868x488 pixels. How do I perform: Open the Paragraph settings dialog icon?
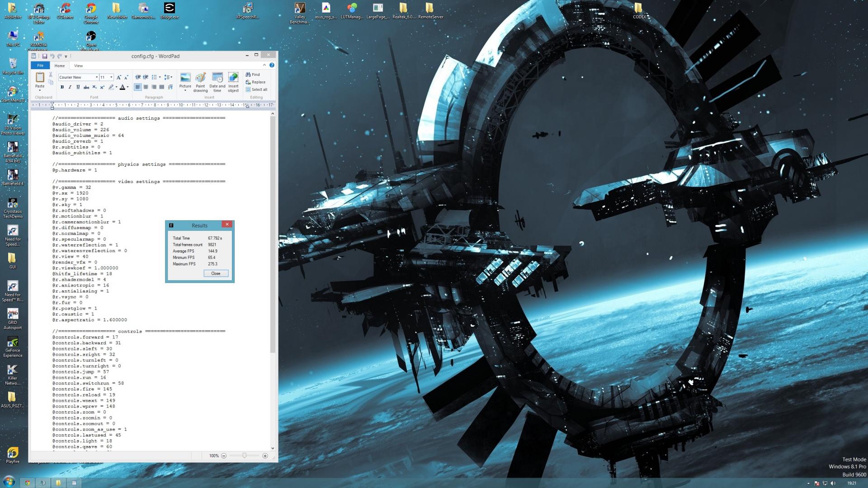[170, 87]
